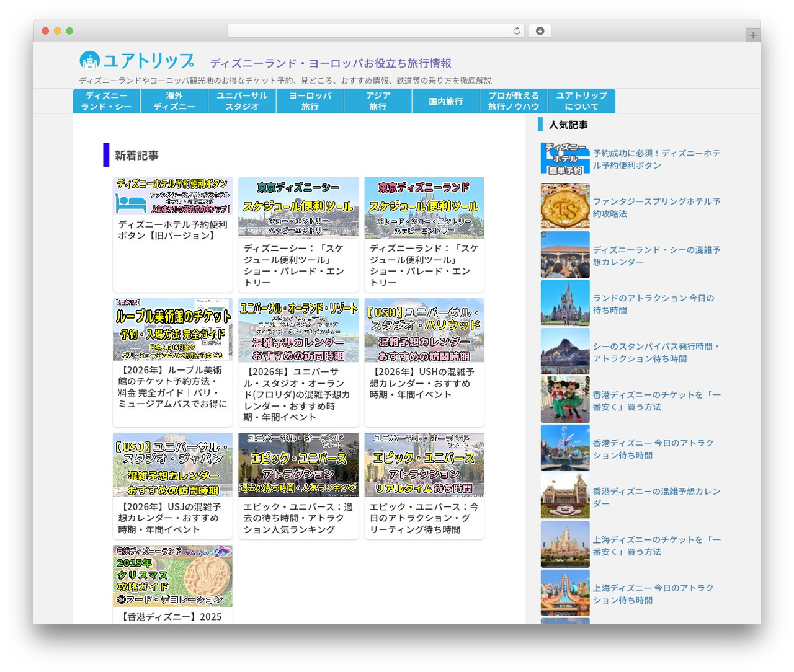Image resolution: width=794 pixels, height=672 pixels.
Task: Click 香港ディズニーの混雑予想カレンダー sidebar link
Action: click(656, 497)
